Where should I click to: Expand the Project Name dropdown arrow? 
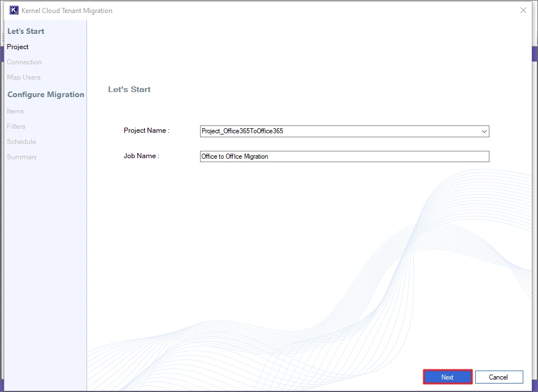click(484, 131)
